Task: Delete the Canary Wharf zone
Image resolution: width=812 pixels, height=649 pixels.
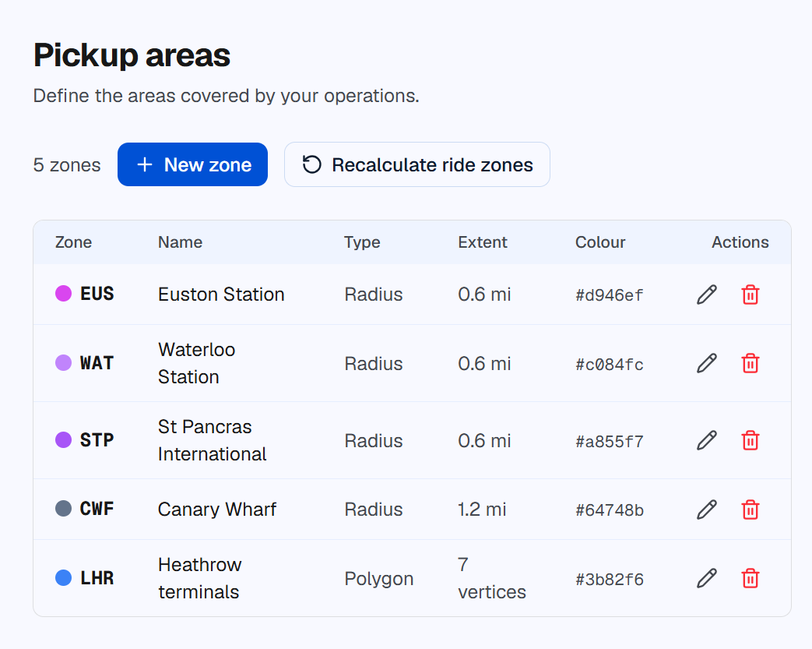Action: tap(750, 510)
